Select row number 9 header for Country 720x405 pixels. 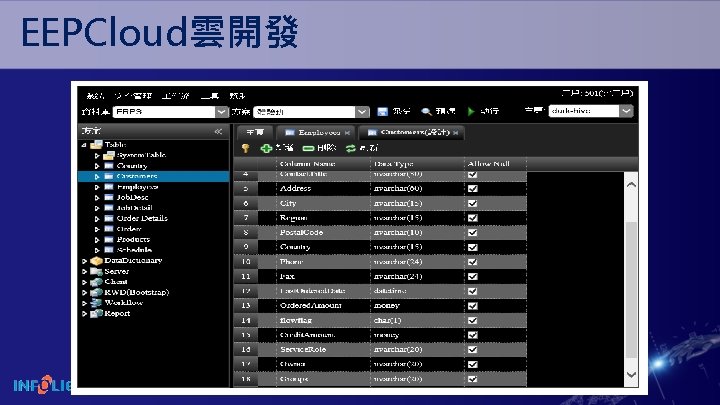pos(246,247)
